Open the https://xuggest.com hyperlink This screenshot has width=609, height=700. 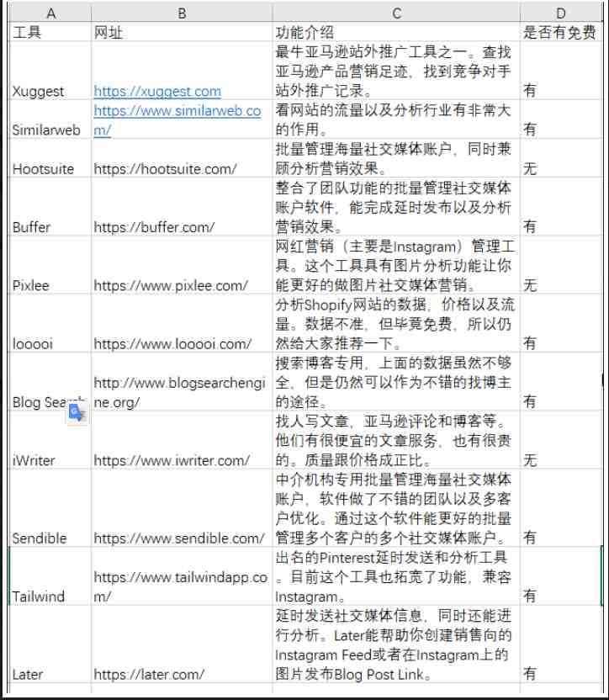tap(157, 92)
